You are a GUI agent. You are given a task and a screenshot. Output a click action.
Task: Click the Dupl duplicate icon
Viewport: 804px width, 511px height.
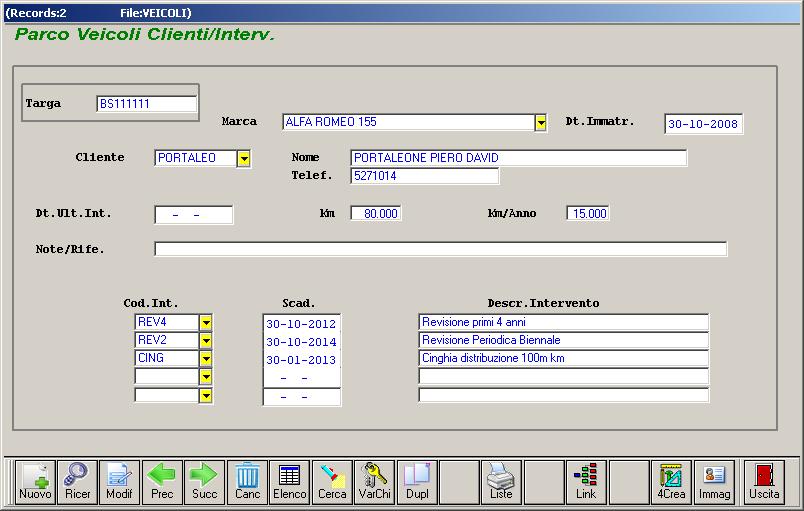coord(417,482)
